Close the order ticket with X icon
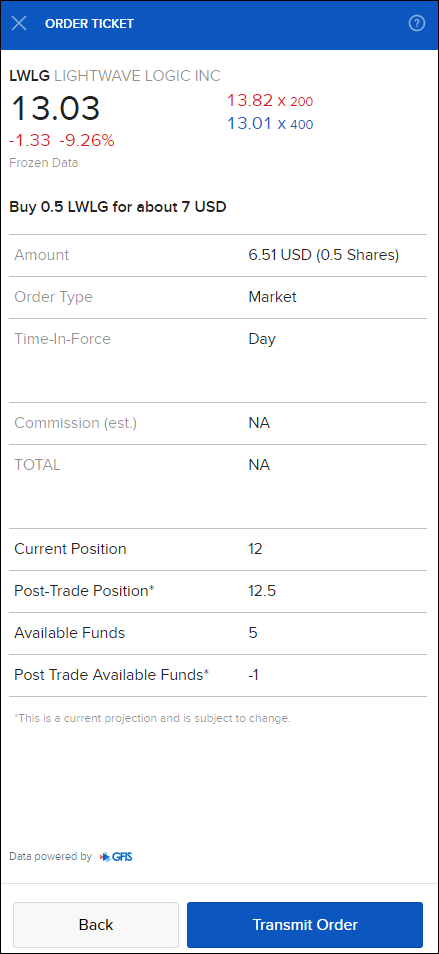 (x=19, y=24)
